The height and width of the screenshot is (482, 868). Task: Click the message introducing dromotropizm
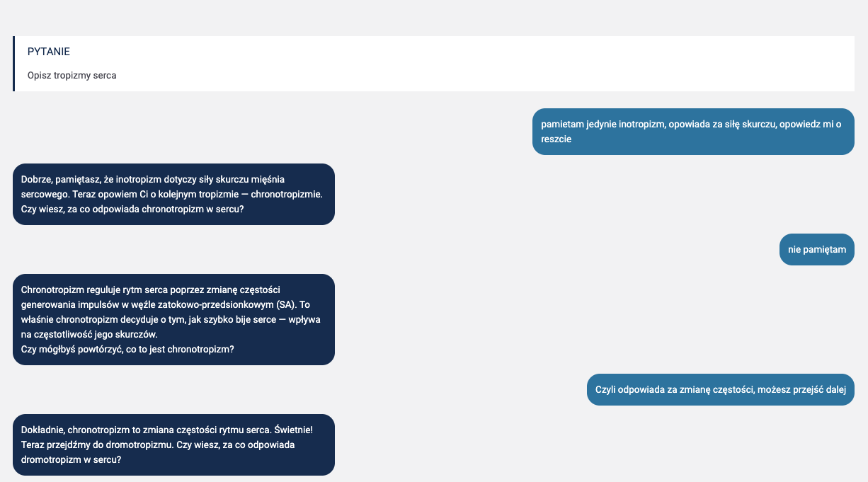point(173,444)
